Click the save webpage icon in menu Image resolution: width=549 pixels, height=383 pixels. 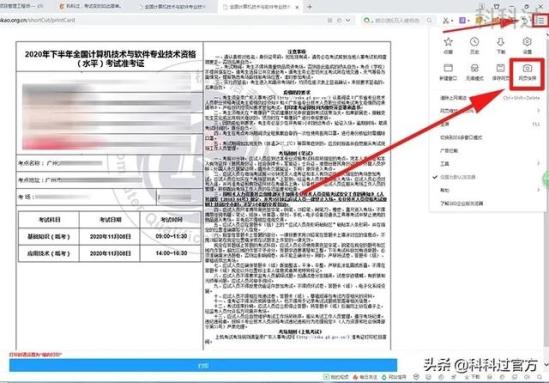(x=501, y=68)
